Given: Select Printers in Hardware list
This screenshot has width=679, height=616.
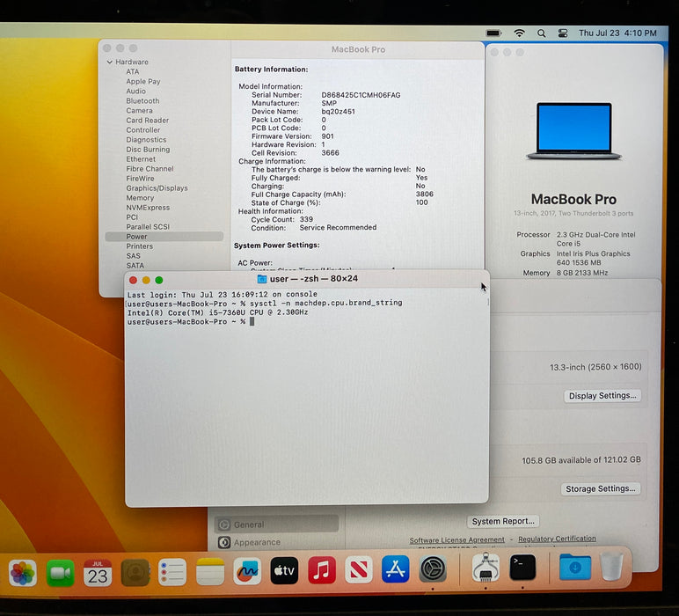Looking at the screenshot, I should pos(140,246).
